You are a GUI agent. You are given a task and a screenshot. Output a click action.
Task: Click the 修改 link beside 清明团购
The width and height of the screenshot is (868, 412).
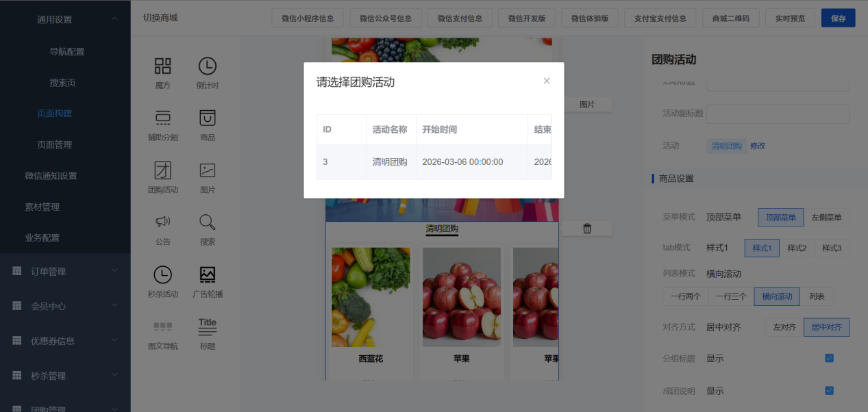(x=758, y=146)
